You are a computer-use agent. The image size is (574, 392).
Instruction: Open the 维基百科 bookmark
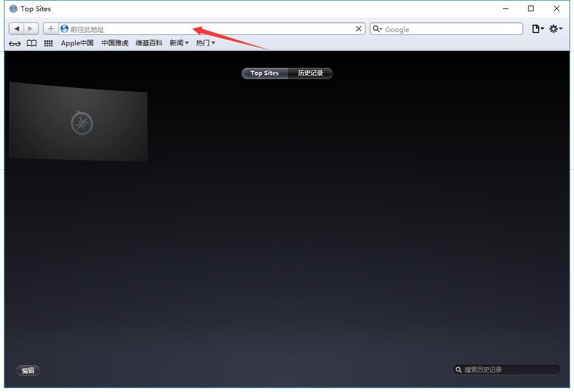pyautogui.click(x=149, y=43)
